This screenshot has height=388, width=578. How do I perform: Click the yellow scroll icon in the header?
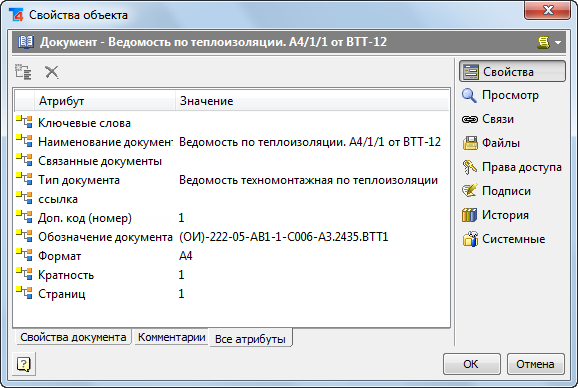pos(543,42)
